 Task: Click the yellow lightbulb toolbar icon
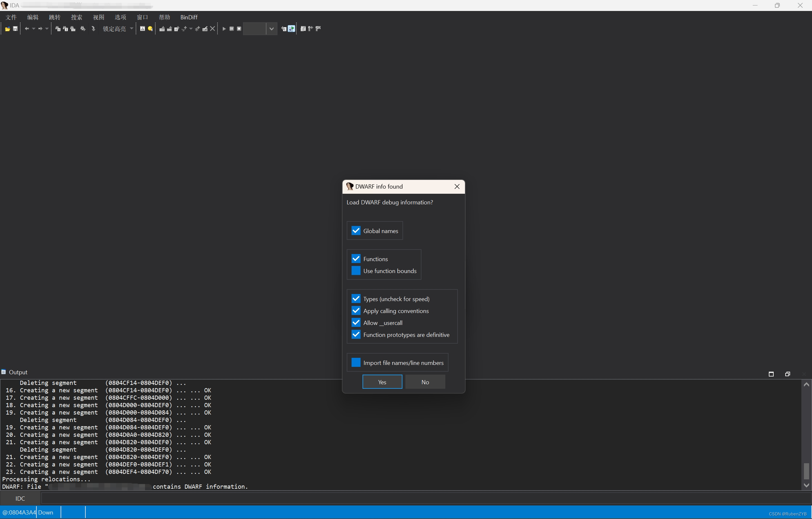click(150, 29)
